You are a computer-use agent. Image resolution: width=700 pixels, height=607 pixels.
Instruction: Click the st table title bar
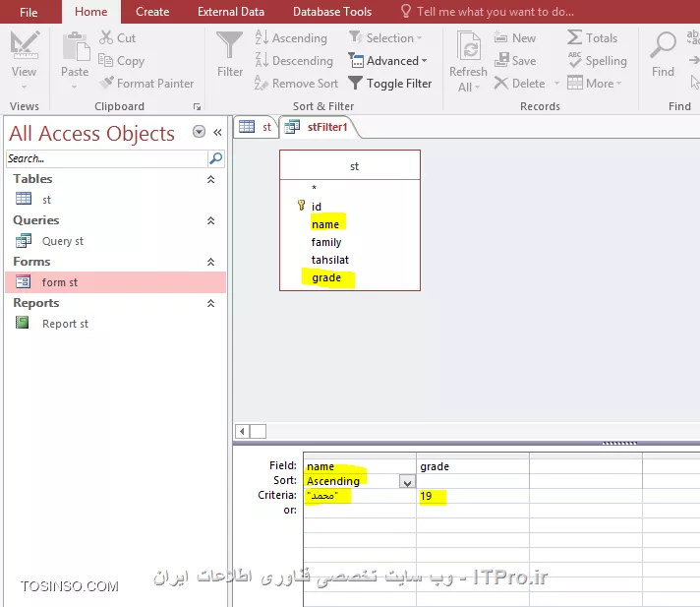tap(350, 166)
